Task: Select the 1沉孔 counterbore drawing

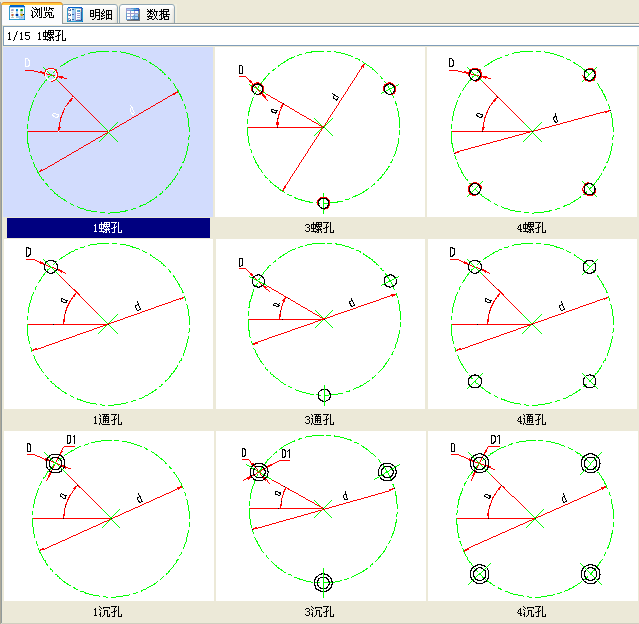Action: point(108,516)
